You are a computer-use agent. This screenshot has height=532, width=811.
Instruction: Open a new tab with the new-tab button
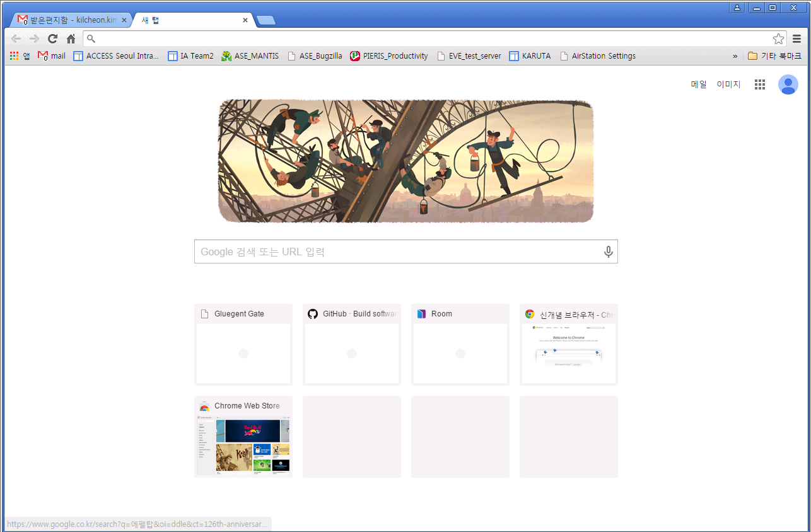266,20
